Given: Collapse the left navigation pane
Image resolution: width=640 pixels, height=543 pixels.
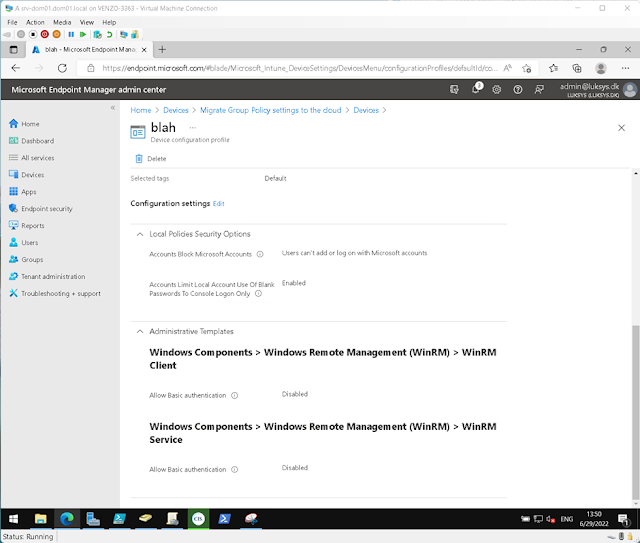Looking at the screenshot, I should tap(113, 108).
